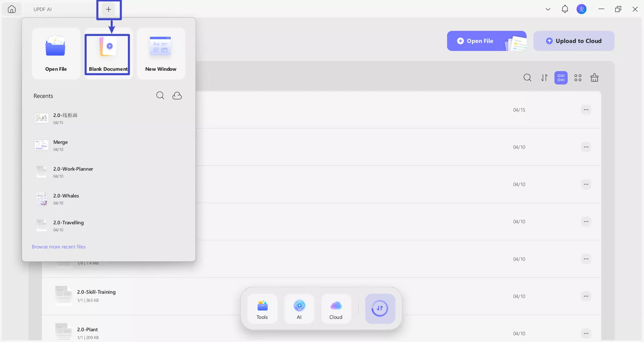Open the 2.0-Whales recent file thumbnail
This screenshot has width=644, height=342.
pos(41,198)
